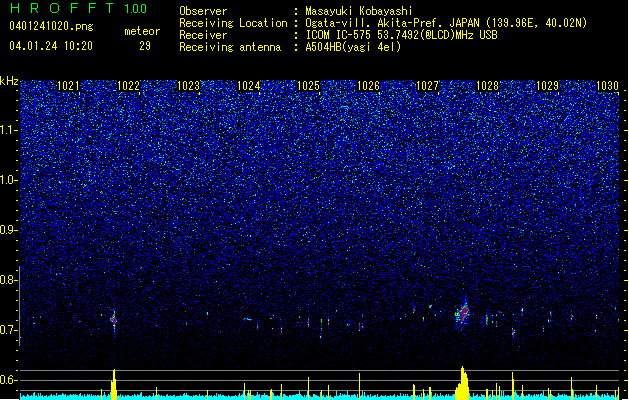The height and width of the screenshot is (400, 629).
Task: Click the A504HB(yagi 4el) antenna text
Action: coord(353,47)
